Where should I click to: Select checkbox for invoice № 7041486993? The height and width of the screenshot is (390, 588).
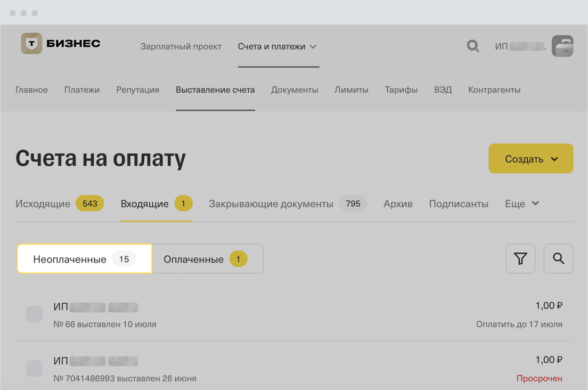coord(35,368)
